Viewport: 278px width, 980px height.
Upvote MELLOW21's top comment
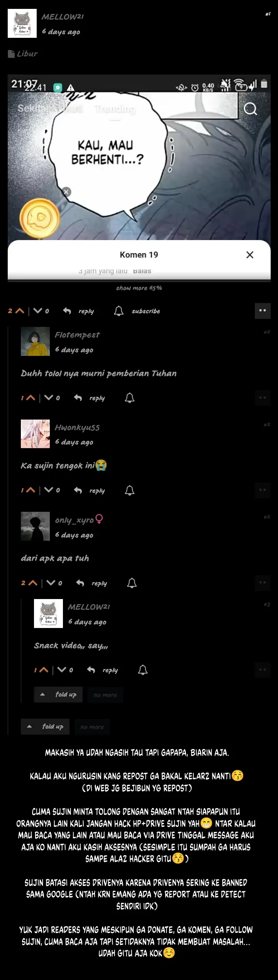tap(16, 311)
